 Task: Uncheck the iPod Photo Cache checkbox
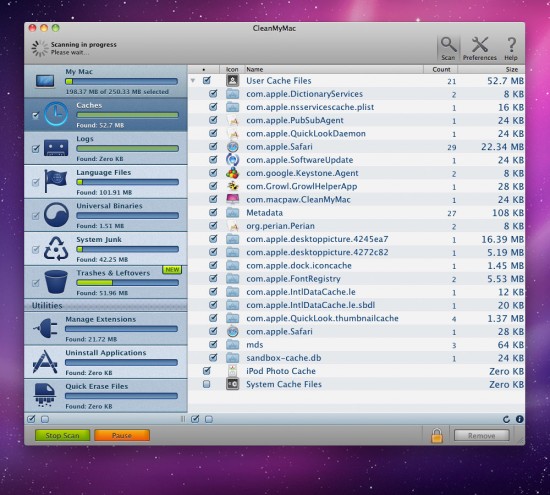tap(207, 370)
